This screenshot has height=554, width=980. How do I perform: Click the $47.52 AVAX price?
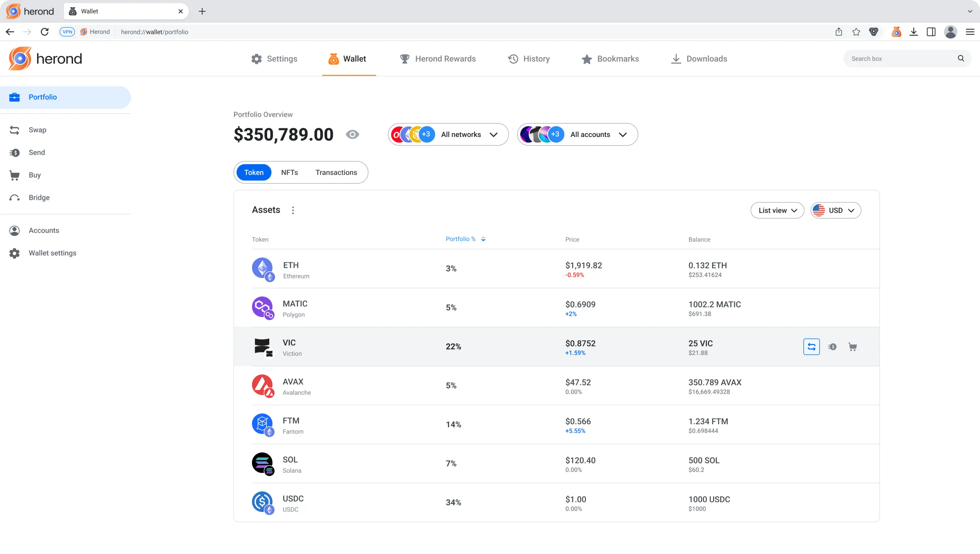578,382
